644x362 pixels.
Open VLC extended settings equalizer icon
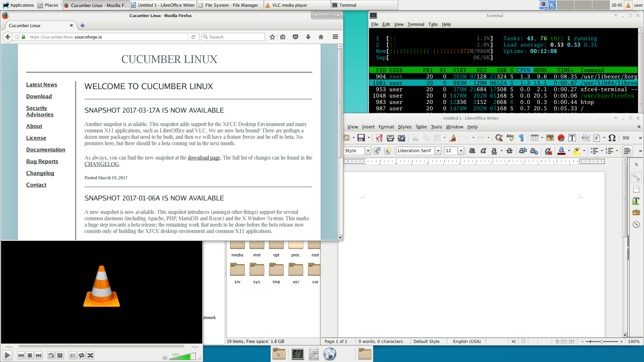60,355
